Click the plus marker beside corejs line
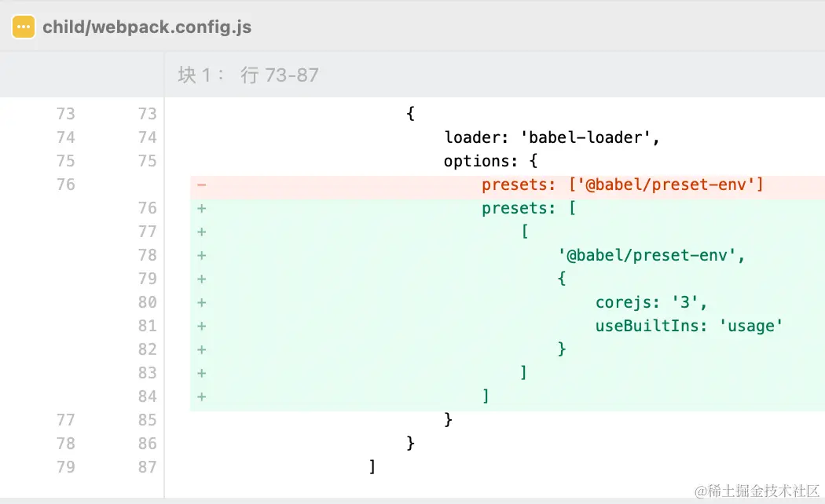The width and height of the screenshot is (825, 504). click(x=201, y=303)
